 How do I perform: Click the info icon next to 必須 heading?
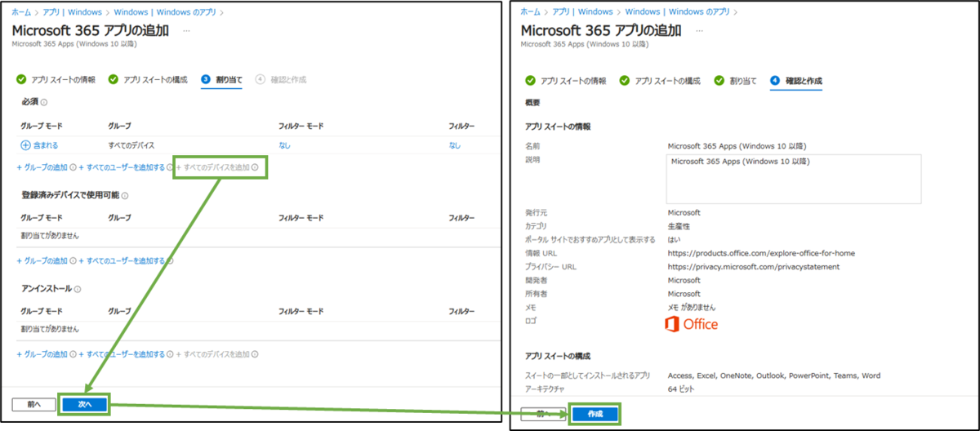click(44, 102)
